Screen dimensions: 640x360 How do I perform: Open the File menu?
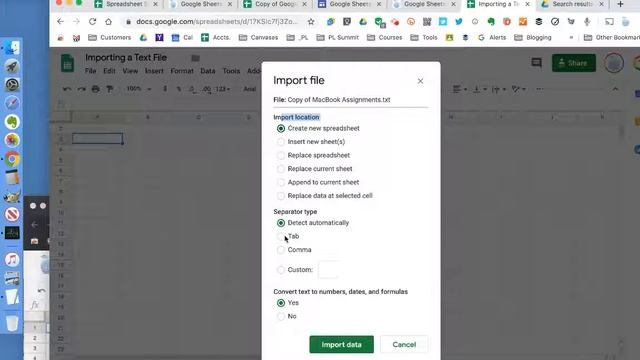[x=91, y=71]
